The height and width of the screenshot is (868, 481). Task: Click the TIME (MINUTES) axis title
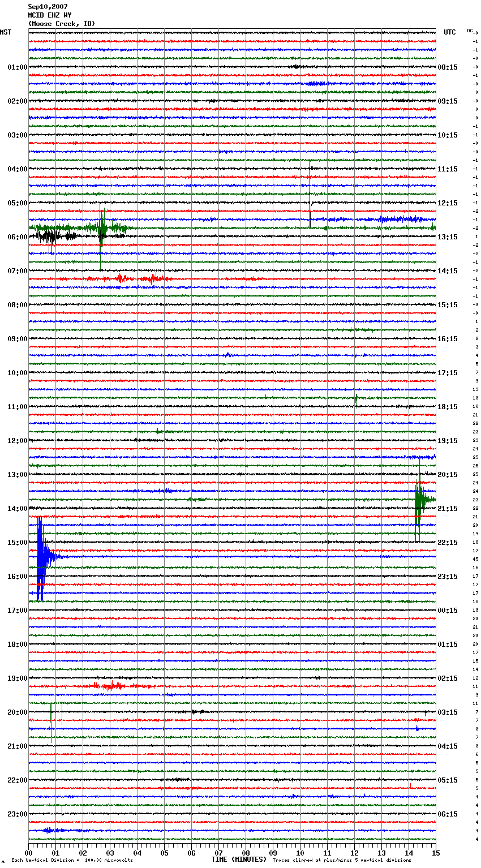[239, 860]
